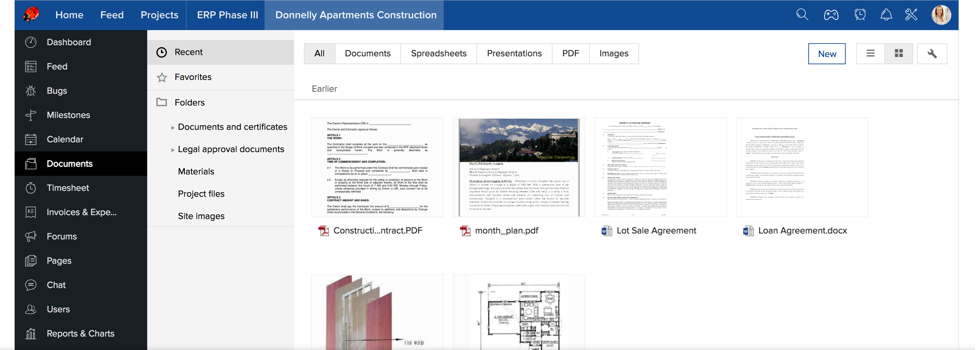The height and width of the screenshot is (350, 980).
Task: Go to Home in top navigation
Action: click(69, 15)
